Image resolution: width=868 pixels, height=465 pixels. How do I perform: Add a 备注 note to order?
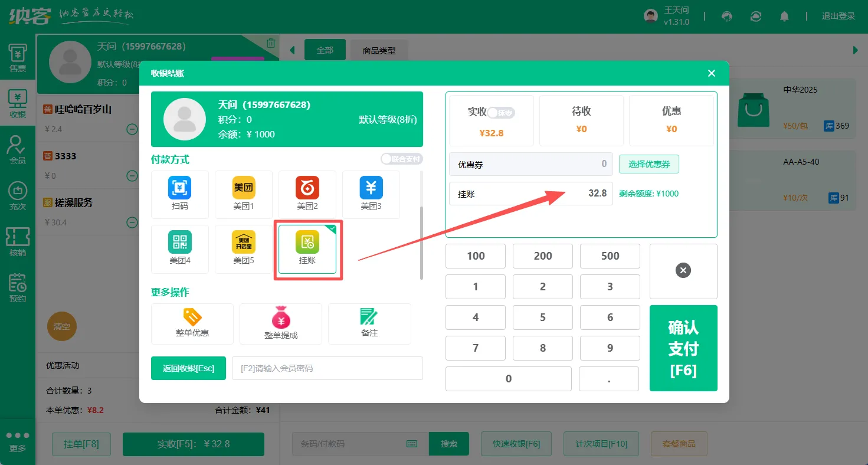[369, 323]
